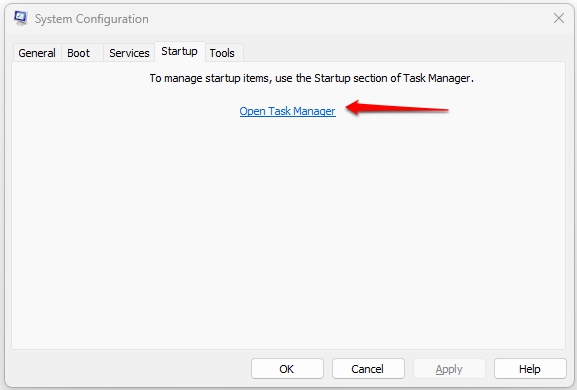The width and height of the screenshot is (577, 390).
Task: Click the startup items instruction text
Action: click(311, 78)
